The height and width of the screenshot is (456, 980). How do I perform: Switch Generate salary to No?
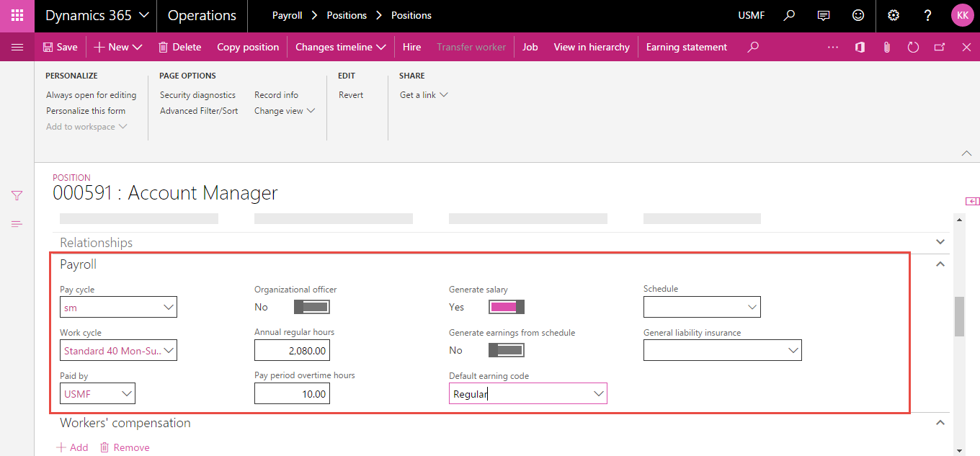click(506, 306)
